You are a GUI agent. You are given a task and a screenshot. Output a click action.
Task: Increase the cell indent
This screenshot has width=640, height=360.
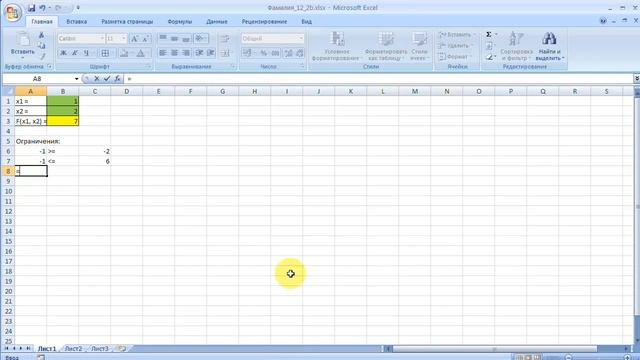(211, 53)
